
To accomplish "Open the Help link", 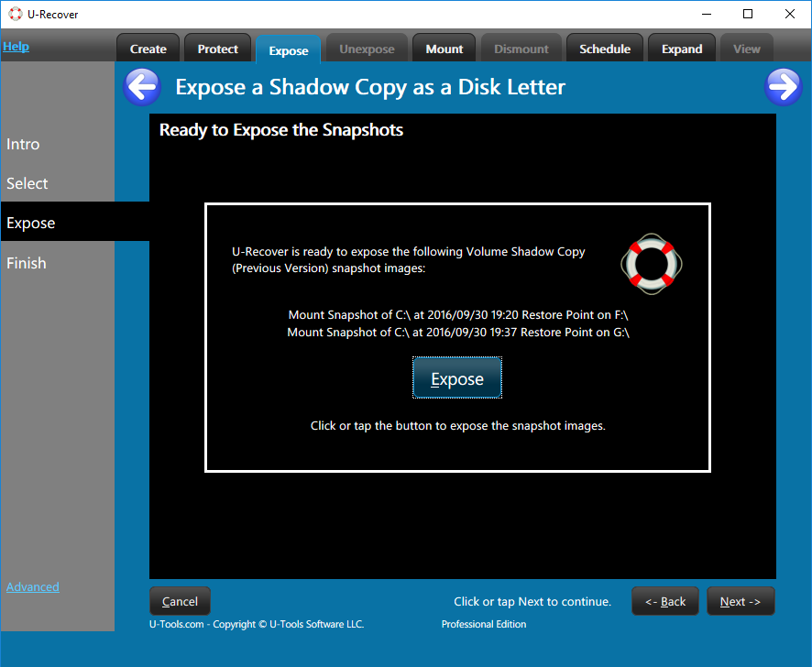I will point(16,46).
